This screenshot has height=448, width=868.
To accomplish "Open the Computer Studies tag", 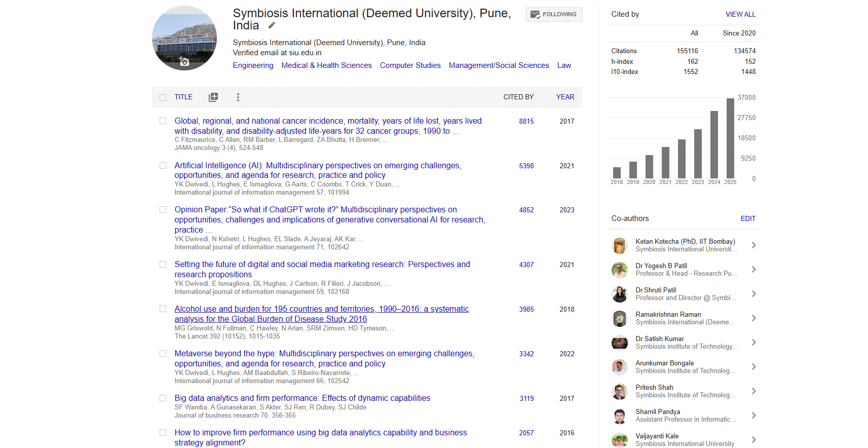I will (410, 65).
